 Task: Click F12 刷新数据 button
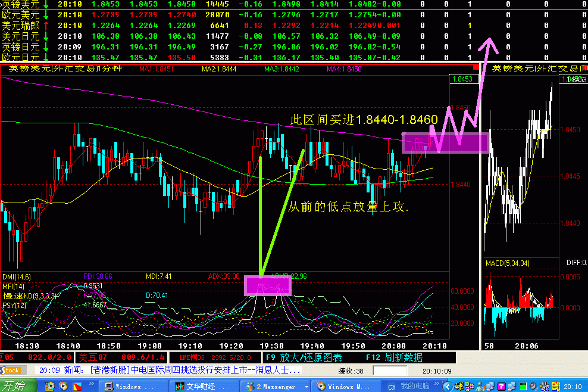(x=394, y=357)
